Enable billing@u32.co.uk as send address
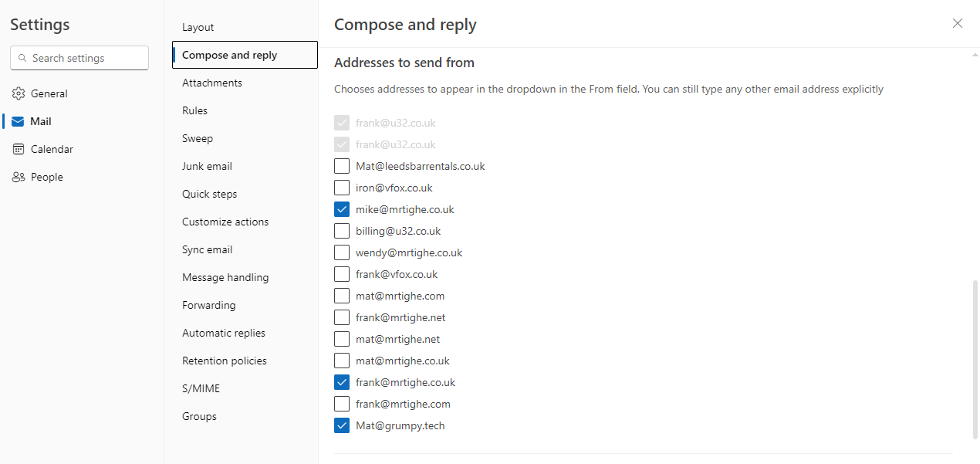Screen dimensions: 980x464 (x=342, y=231)
